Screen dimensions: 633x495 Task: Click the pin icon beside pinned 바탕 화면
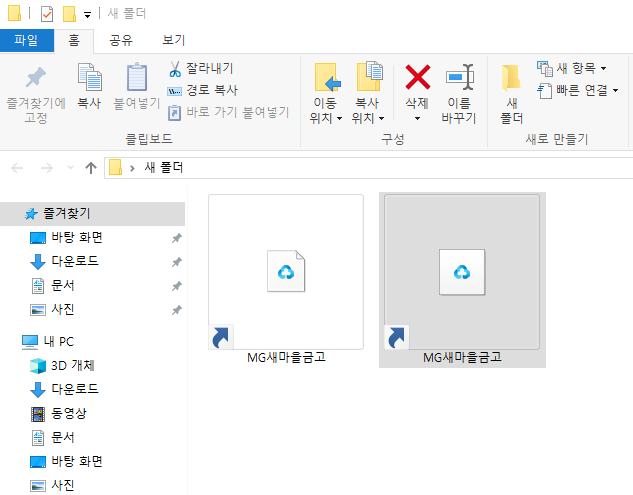coord(176,238)
